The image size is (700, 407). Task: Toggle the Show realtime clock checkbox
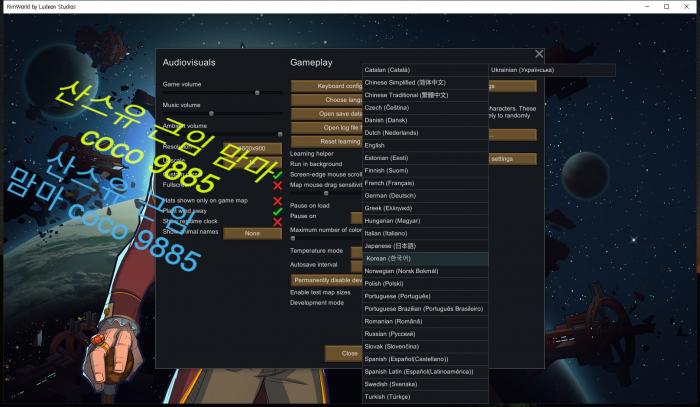278,222
